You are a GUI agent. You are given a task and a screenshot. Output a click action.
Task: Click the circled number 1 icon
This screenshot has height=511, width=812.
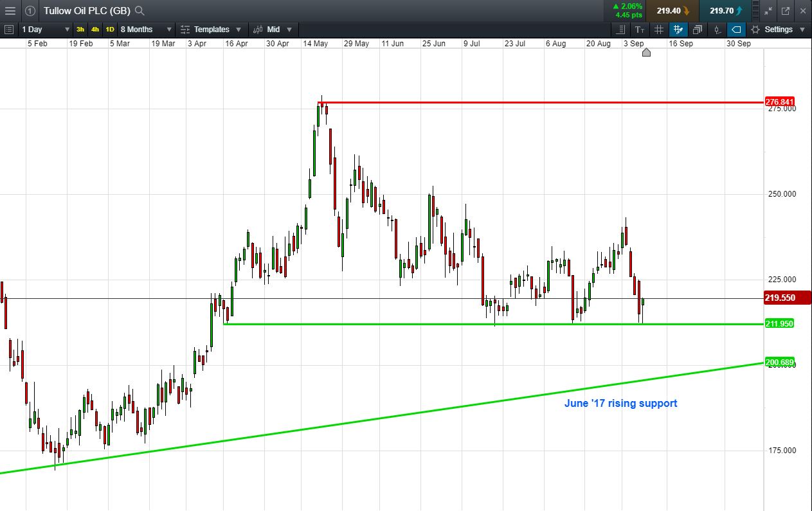point(30,11)
